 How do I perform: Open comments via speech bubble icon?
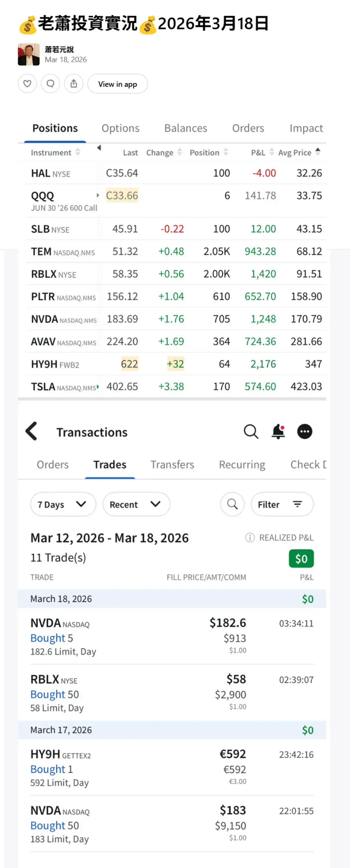click(x=51, y=83)
